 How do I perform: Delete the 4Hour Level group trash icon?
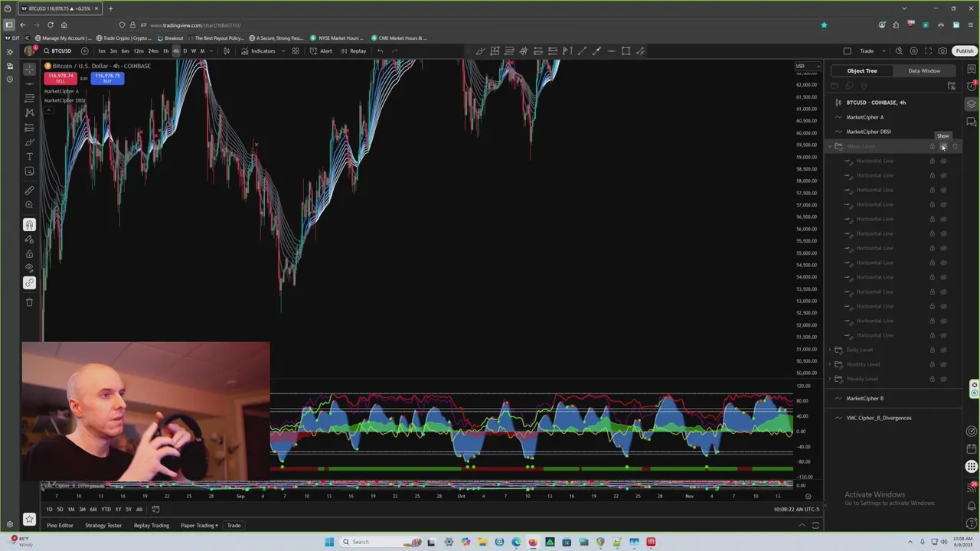click(955, 146)
